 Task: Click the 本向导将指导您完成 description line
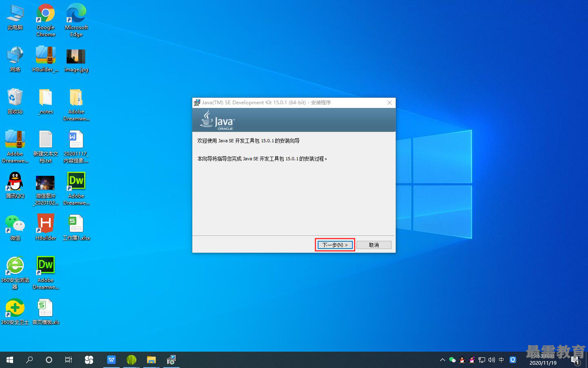click(262, 159)
